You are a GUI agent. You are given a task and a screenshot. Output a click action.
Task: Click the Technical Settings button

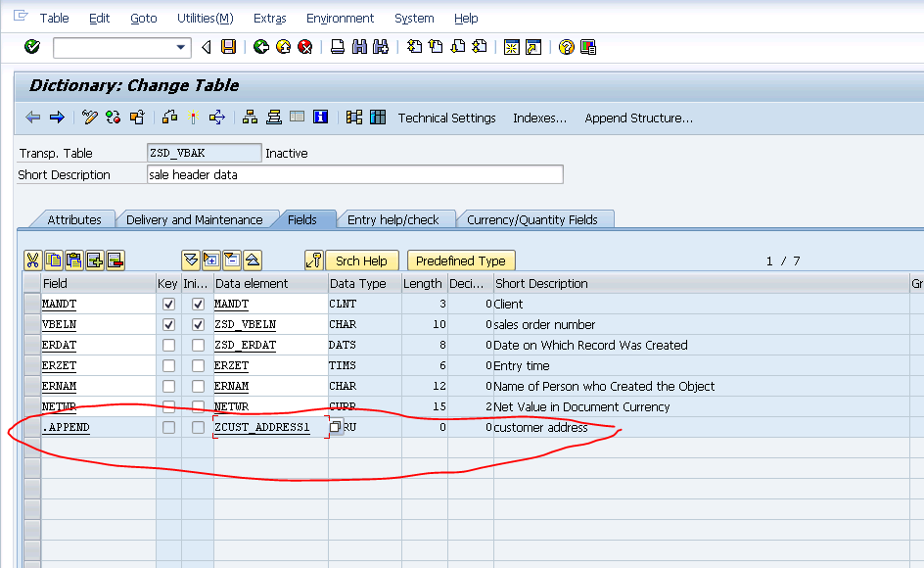446,118
